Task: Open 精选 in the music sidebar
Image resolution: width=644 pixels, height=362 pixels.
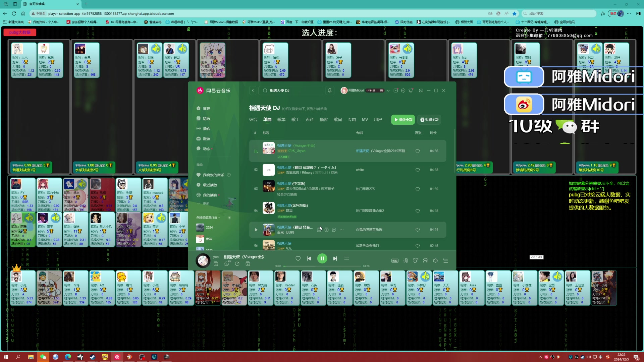Action: coord(203,119)
